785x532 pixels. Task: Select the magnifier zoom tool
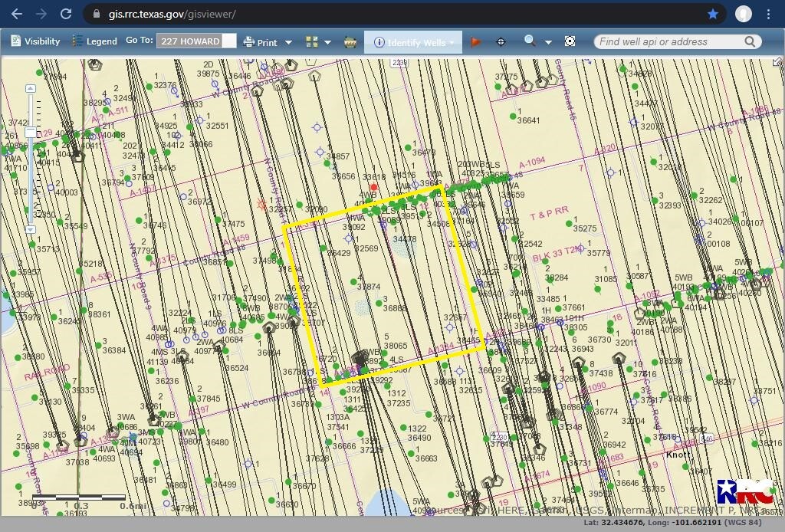530,41
